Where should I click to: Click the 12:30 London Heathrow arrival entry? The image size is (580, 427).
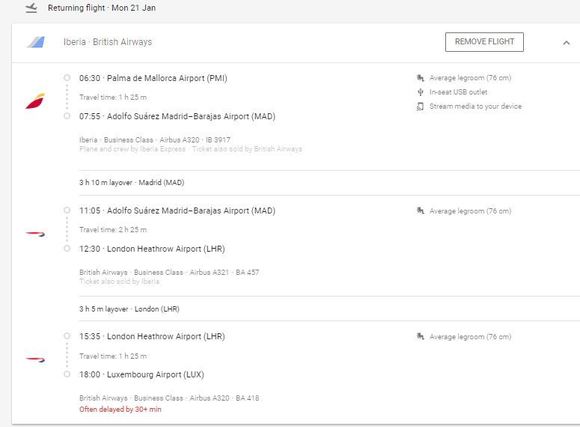click(x=152, y=249)
